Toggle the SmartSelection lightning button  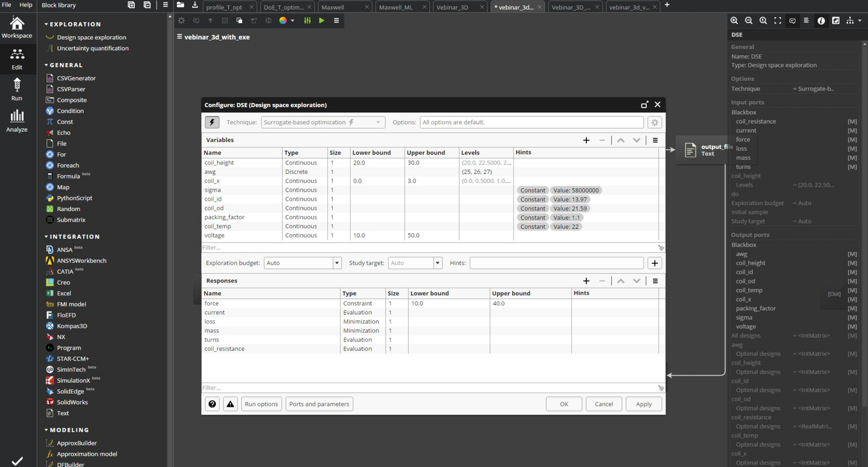pyautogui.click(x=212, y=123)
